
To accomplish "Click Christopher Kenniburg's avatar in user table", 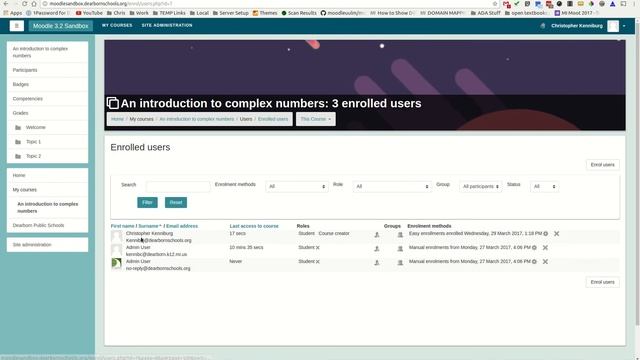I will 116,236.
